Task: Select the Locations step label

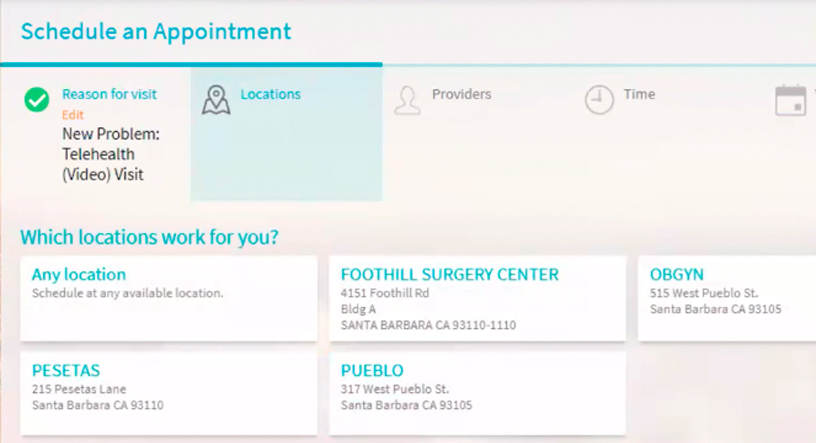Action: pos(271,94)
